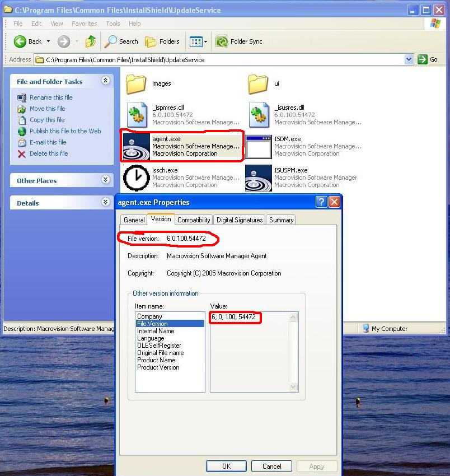Select the ui folder icon

(x=258, y=84)
